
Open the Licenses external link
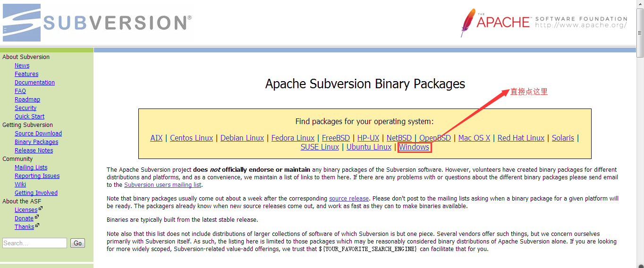26,210
